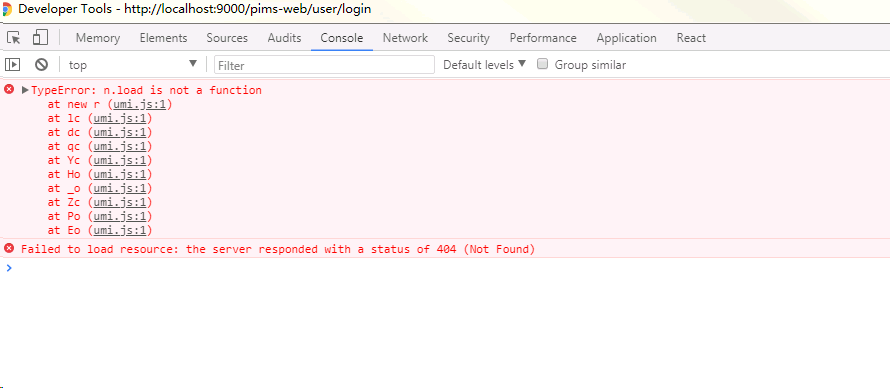Click the 404 error red icon

pos(9,248)
